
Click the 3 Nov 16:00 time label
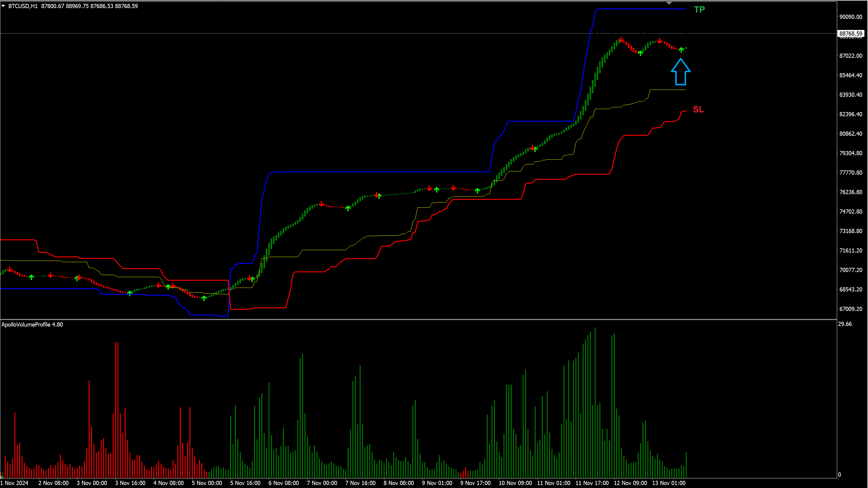pyautogui.click(x=130, y=483)
